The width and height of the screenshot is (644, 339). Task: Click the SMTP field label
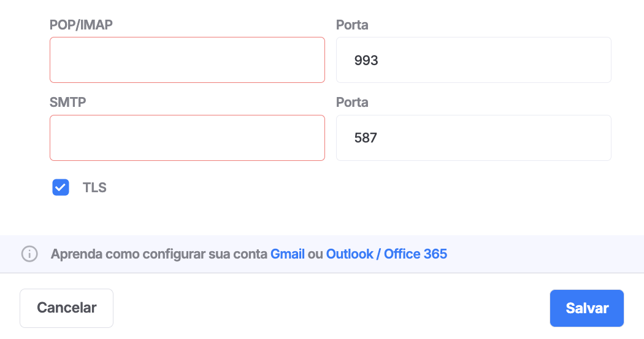tap(67, 102)
